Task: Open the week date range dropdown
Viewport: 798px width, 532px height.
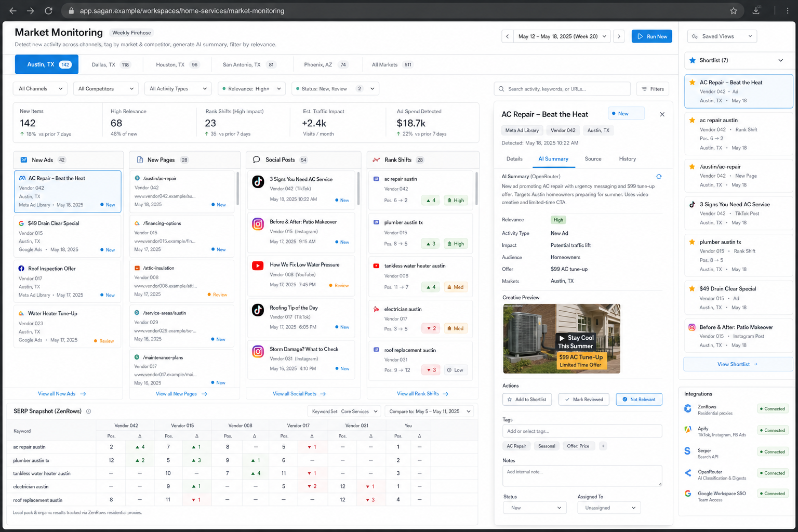Action: (562, 36)
